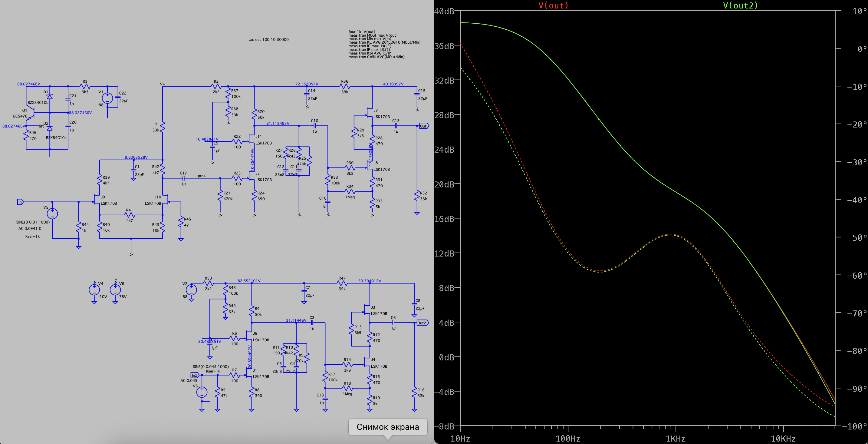Select the V1 88V voltage source symbol

coord(107,98)
